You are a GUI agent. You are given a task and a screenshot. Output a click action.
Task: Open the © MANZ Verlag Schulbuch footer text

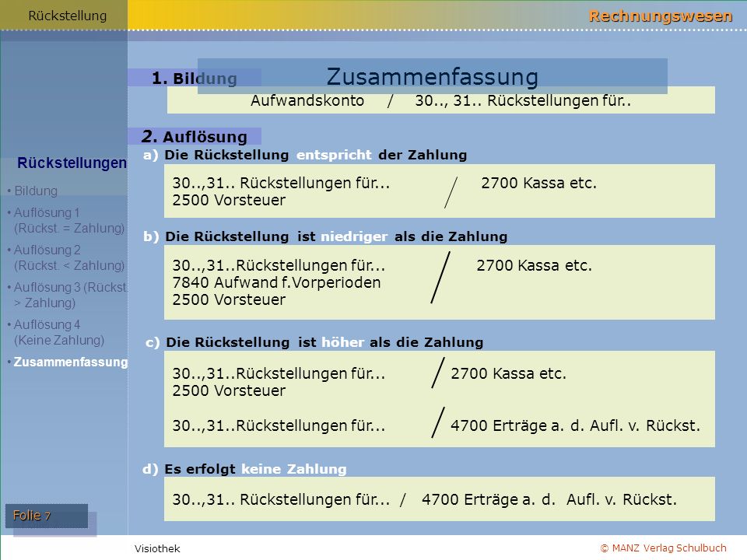(663, 548)
